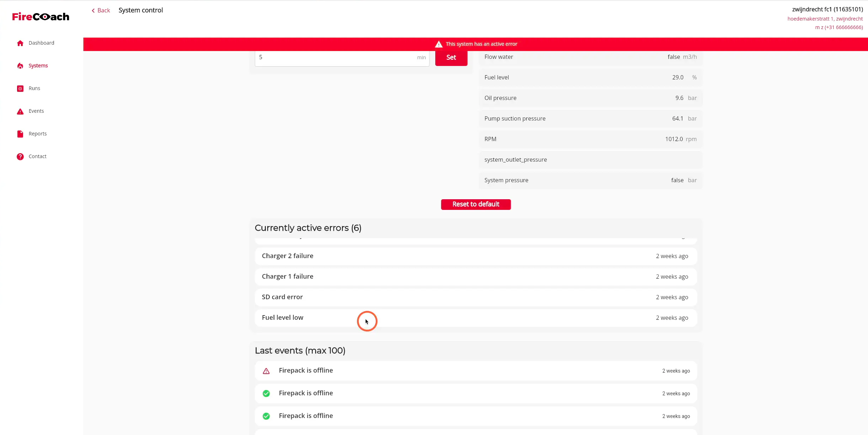Viewport: 868px width, 435px height.
Task: Open Reports menu item
Action: (x=38, y=134)
